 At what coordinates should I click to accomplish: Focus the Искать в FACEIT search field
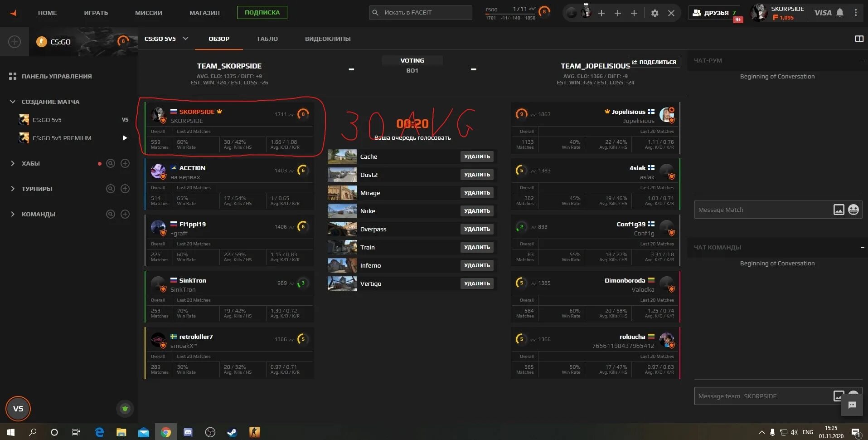[x=421, y=13]
